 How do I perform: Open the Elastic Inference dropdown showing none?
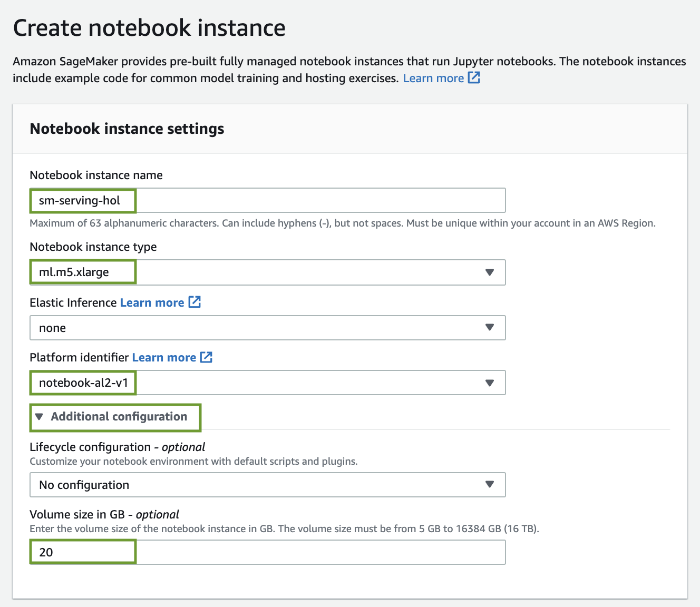pos(268,328)
